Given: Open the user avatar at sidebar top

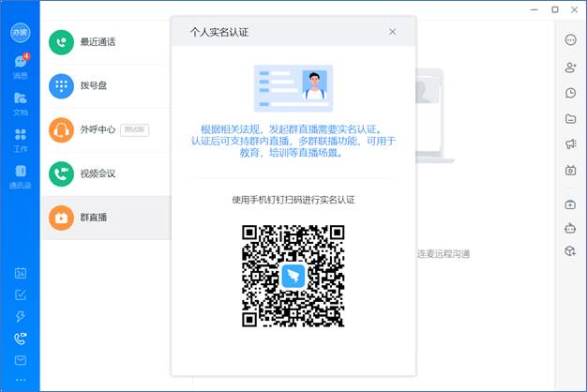Looking at the screenshot, I should click(x=20, y=32).
